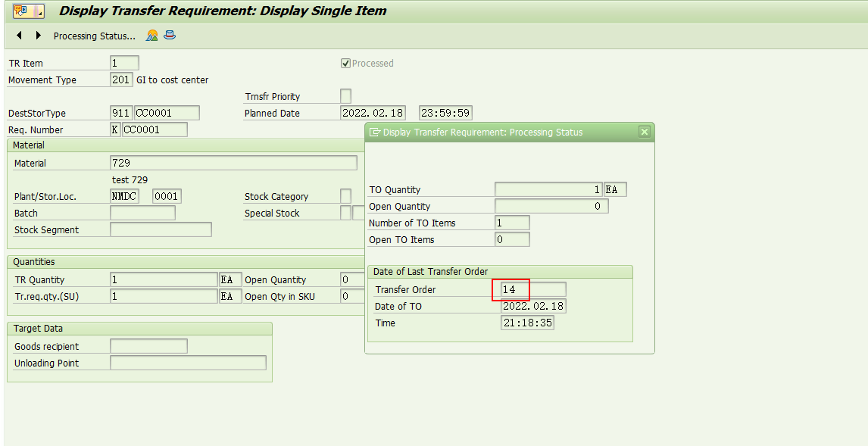Click the Open TO Items field
The image size is (868, 446).
click(512, 239)
